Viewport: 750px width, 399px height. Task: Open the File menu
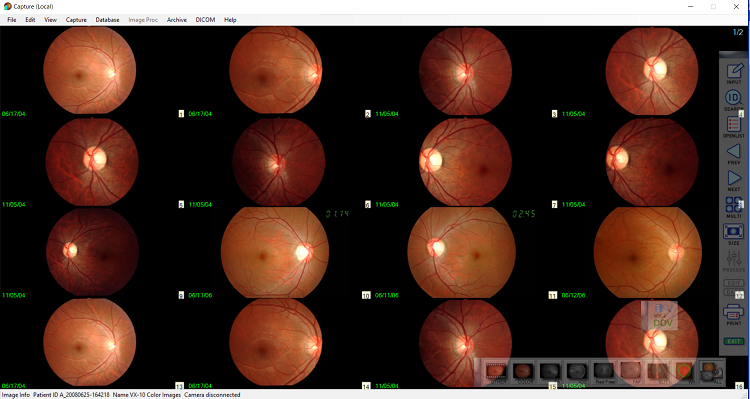[11, 20]
